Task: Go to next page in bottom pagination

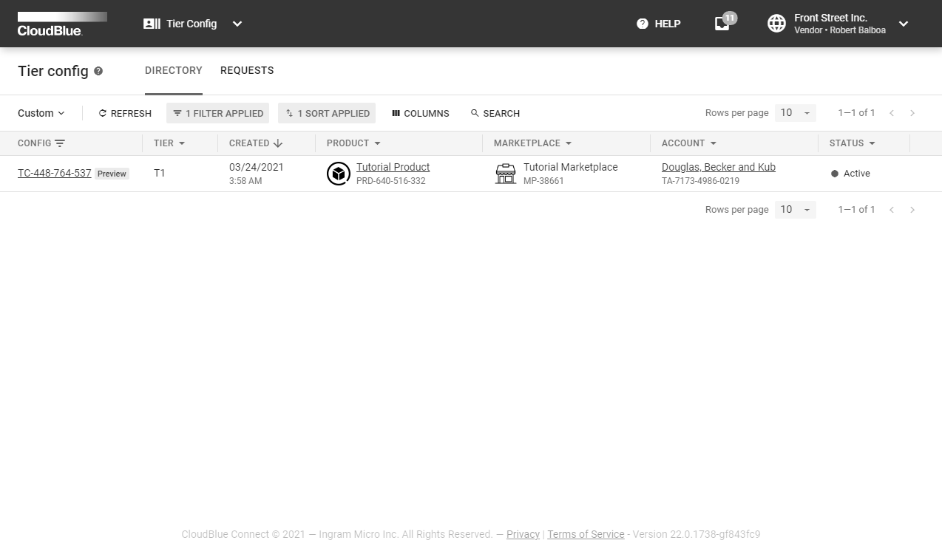Action: point(912,210)
